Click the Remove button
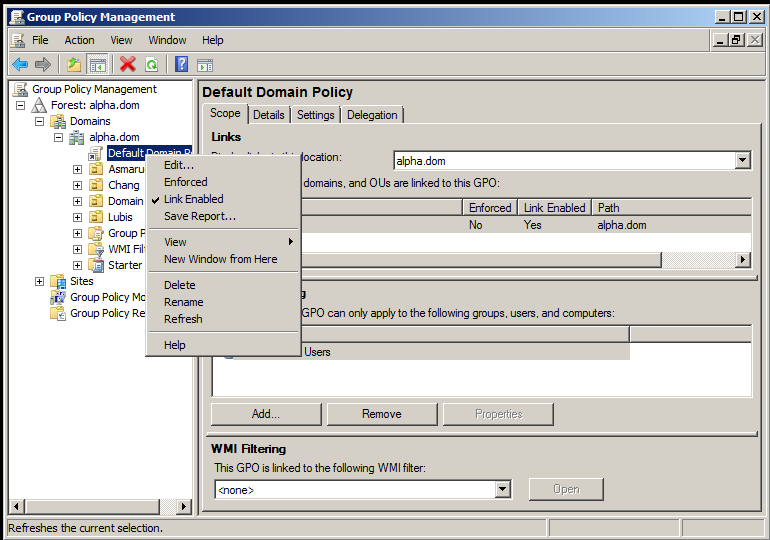Image resolution: width=770 pixels, height=540 pixels. click(382, 414)
